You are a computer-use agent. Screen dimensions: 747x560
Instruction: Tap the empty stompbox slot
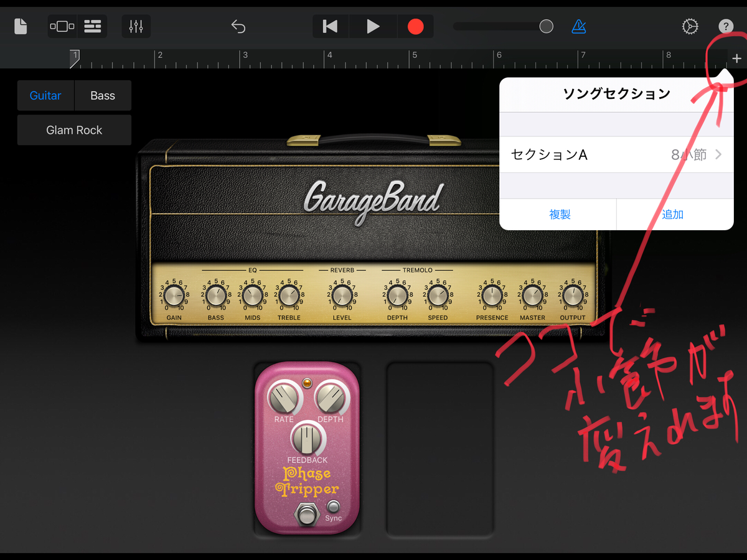(439, 449)
